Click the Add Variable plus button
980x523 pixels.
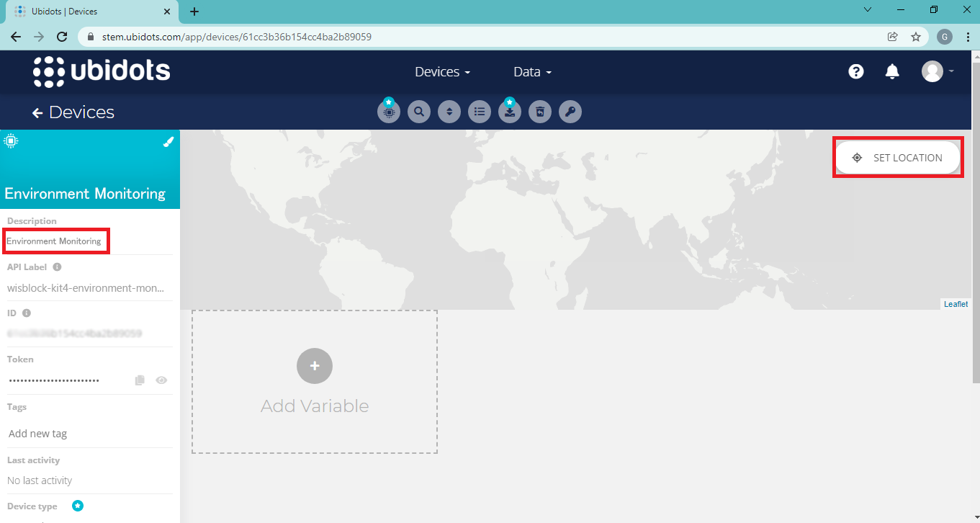315,366
